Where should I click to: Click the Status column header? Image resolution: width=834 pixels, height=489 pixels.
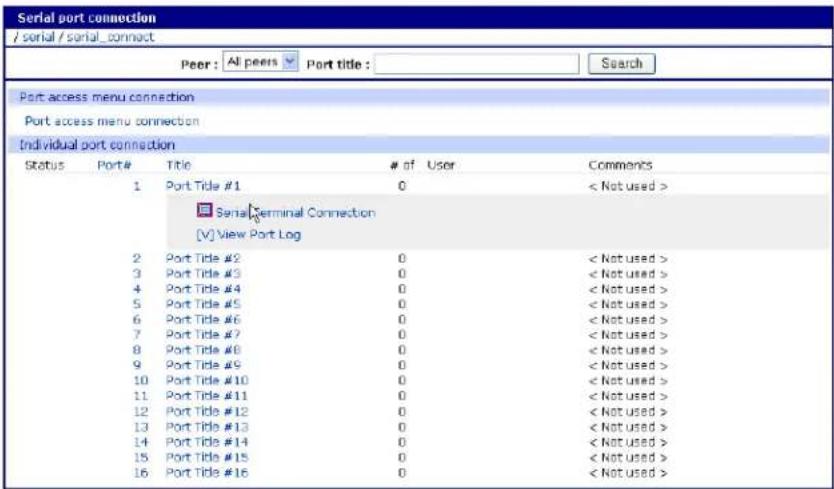pos(45,165)
